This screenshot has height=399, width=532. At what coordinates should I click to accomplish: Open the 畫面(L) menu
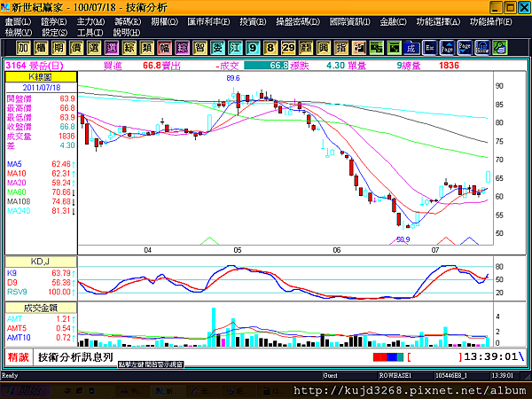point(18,21)
